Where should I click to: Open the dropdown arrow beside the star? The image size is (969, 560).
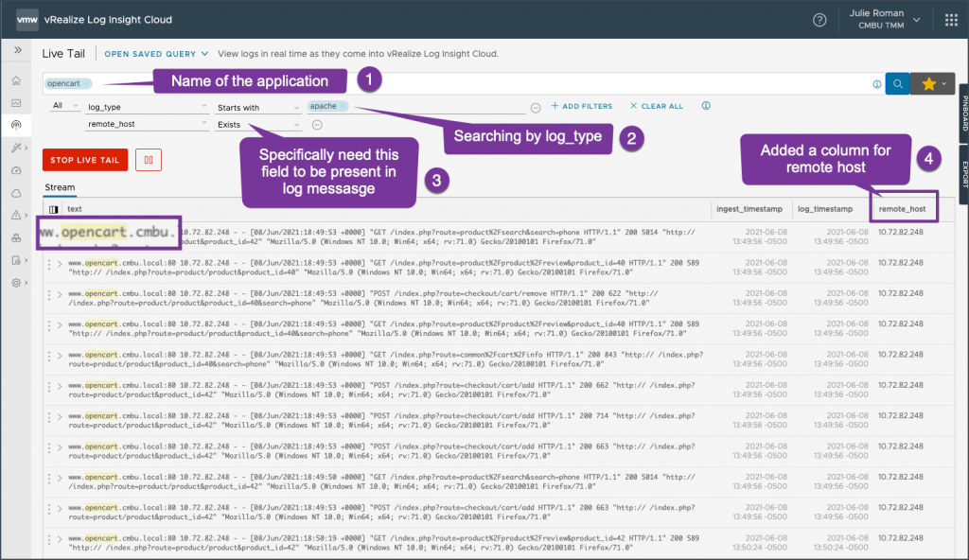click(x=944, y=84)
